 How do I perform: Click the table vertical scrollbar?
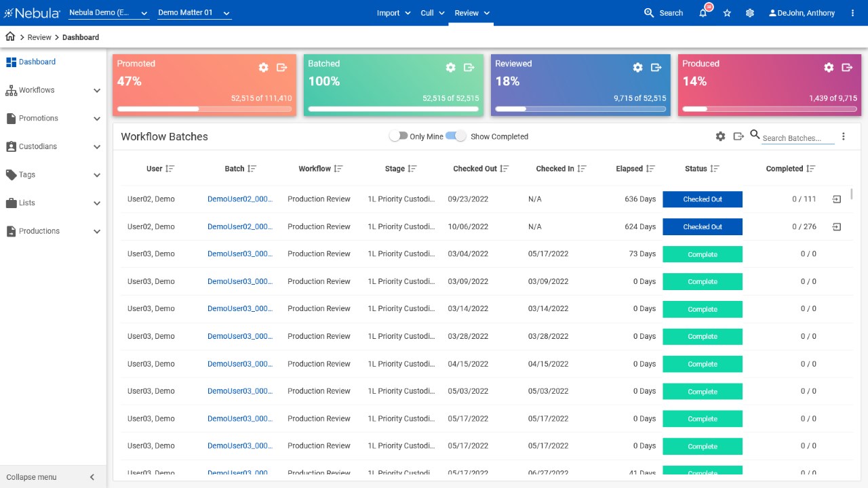tap(852, 193)
